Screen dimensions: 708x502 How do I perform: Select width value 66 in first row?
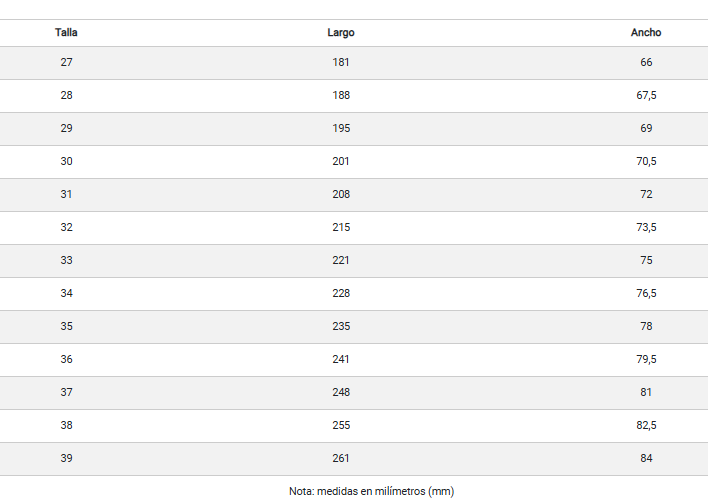pos(646,62)
